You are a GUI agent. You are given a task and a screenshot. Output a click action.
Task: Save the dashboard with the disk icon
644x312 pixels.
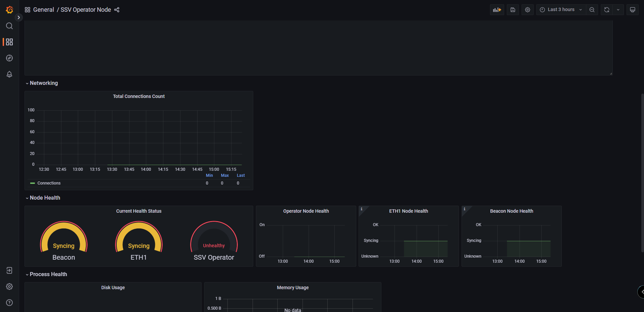[x=513, y=10]
